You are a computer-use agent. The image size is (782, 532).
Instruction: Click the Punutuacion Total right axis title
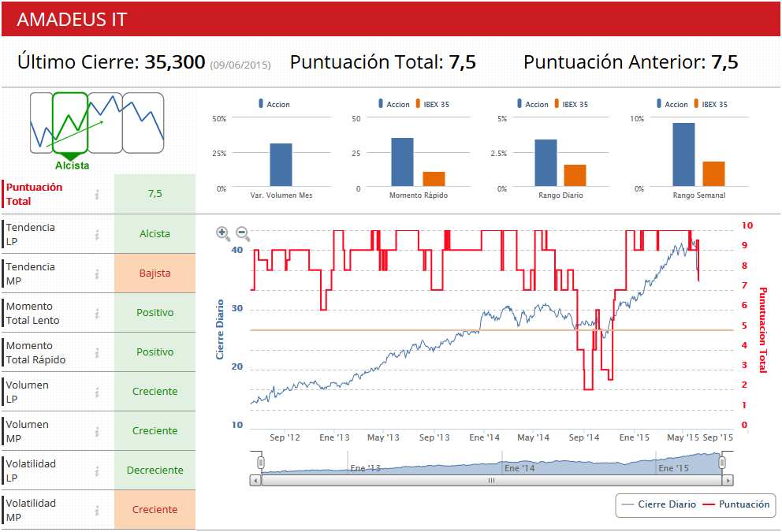(x=762, y=330)
